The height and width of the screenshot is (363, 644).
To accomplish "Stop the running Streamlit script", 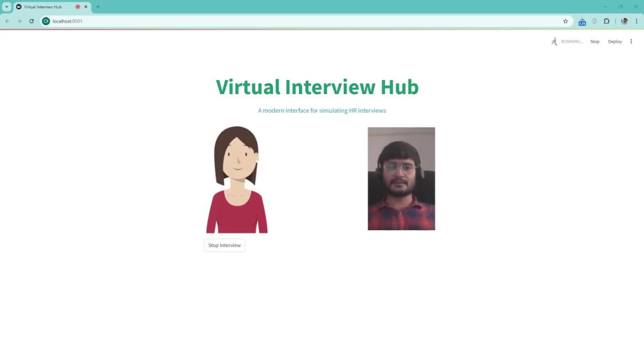I will [x=594, y=41].
